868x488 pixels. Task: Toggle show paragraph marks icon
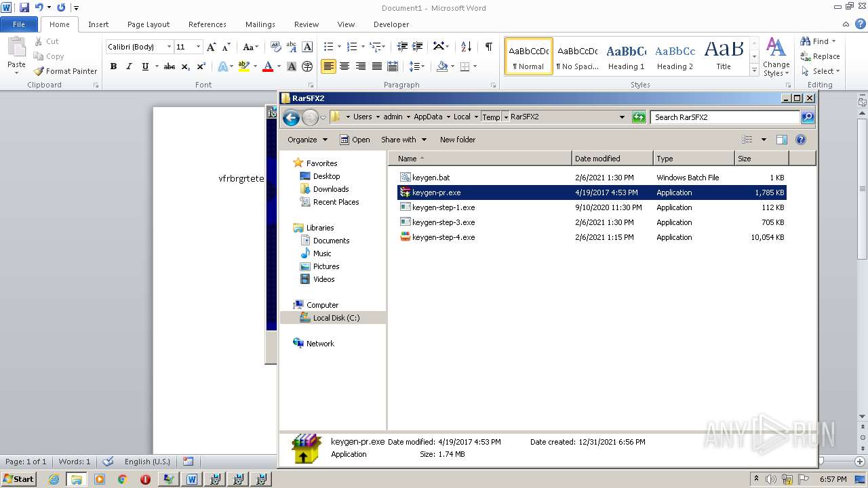(488, 47)
